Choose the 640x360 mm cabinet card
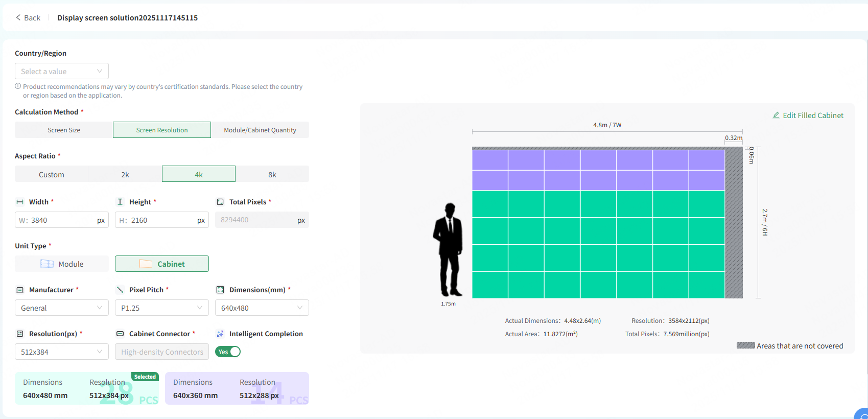The height and width of the screenshot is (419, 868). click(237, 388)
